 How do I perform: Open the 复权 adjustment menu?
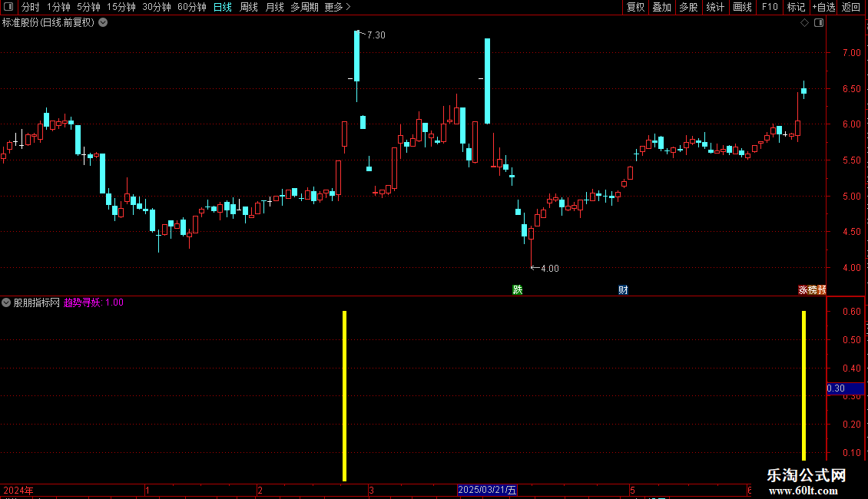(635, 7)
